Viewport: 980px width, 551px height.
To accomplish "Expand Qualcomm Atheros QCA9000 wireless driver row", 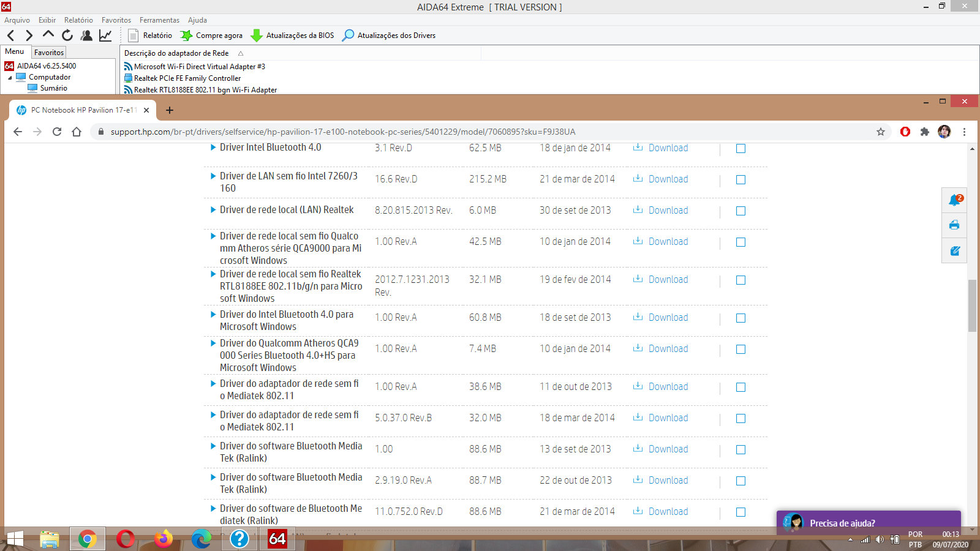I will pos(213,236).
